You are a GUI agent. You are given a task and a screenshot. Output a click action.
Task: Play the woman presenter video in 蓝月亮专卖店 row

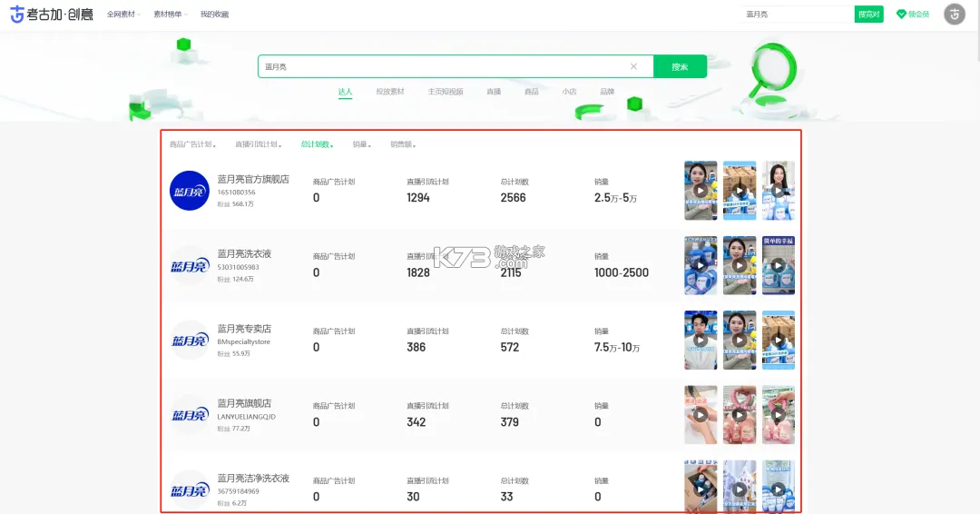740,341
